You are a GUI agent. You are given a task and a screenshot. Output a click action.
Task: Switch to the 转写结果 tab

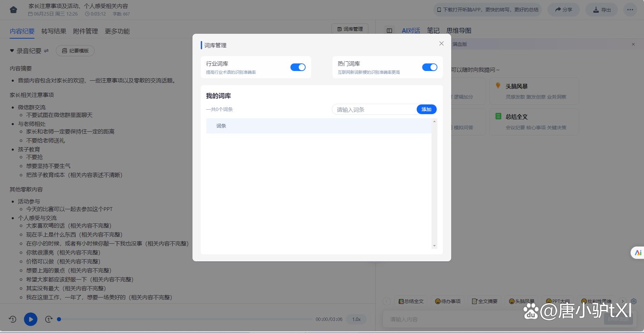pos(53,31)
